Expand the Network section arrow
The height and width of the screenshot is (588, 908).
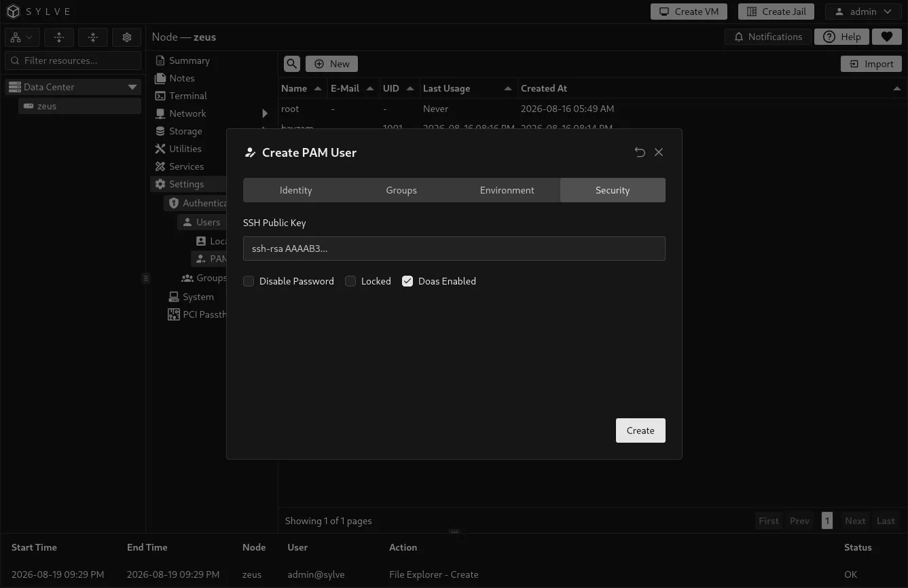[x=265, y=113]
